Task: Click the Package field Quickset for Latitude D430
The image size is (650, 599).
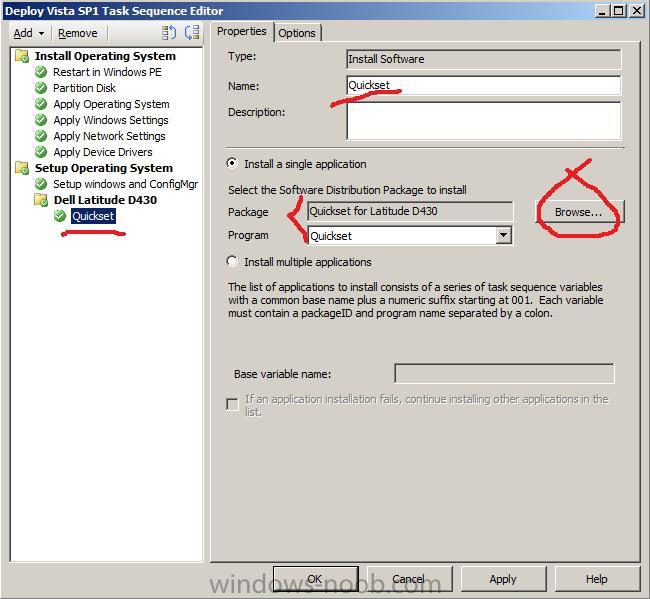Action: (x=410, y=211)
